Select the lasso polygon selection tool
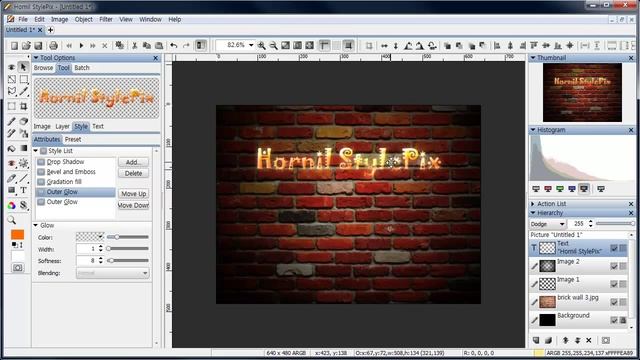The image size is (640, 360). [x=12, y=91]
